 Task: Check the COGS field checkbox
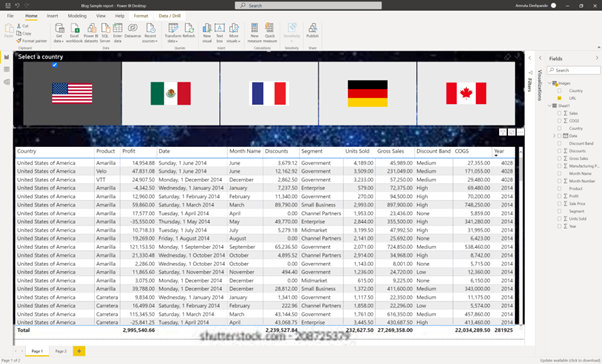click(x=559, y=121)
